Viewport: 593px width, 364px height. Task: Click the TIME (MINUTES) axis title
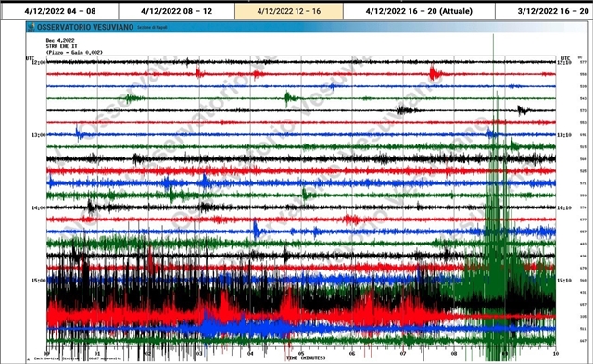coord(306,358)
